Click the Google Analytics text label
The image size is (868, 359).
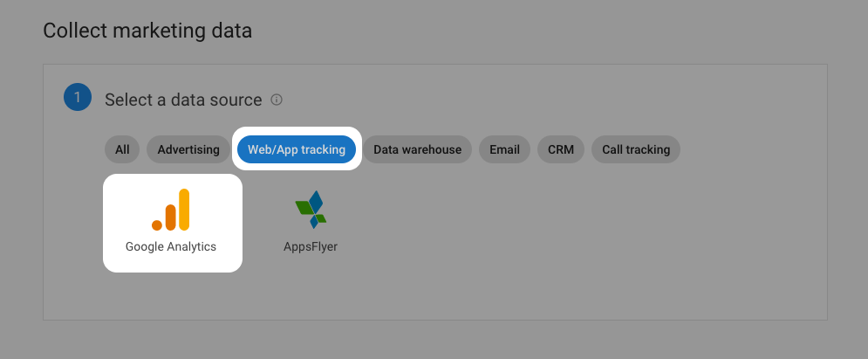pos(170,246)
